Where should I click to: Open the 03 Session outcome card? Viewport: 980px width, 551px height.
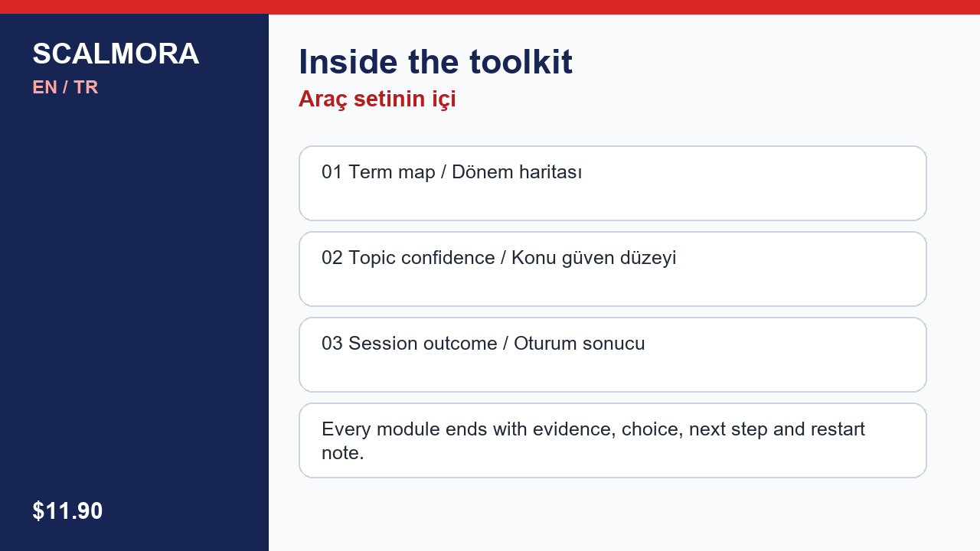(612, 354)
